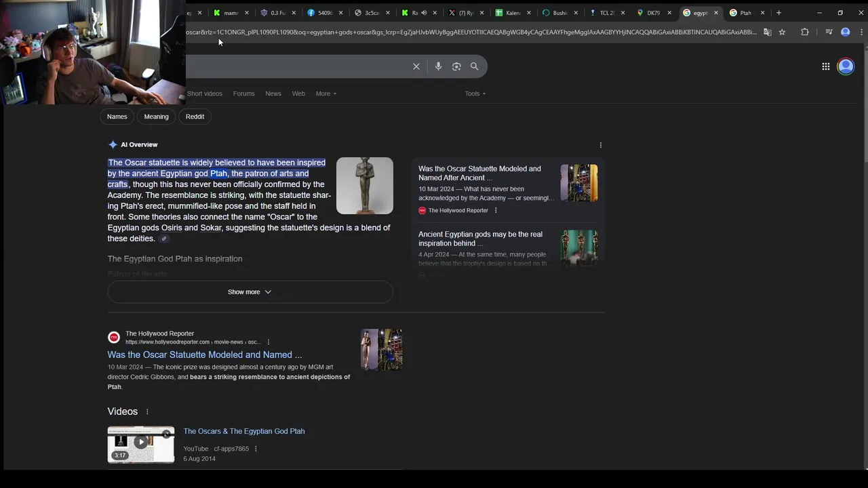This screenshot has height=488, width=868.
Task: Play the 3:17 YouTube video thumbnail
Action: click(x=141, y=445)
